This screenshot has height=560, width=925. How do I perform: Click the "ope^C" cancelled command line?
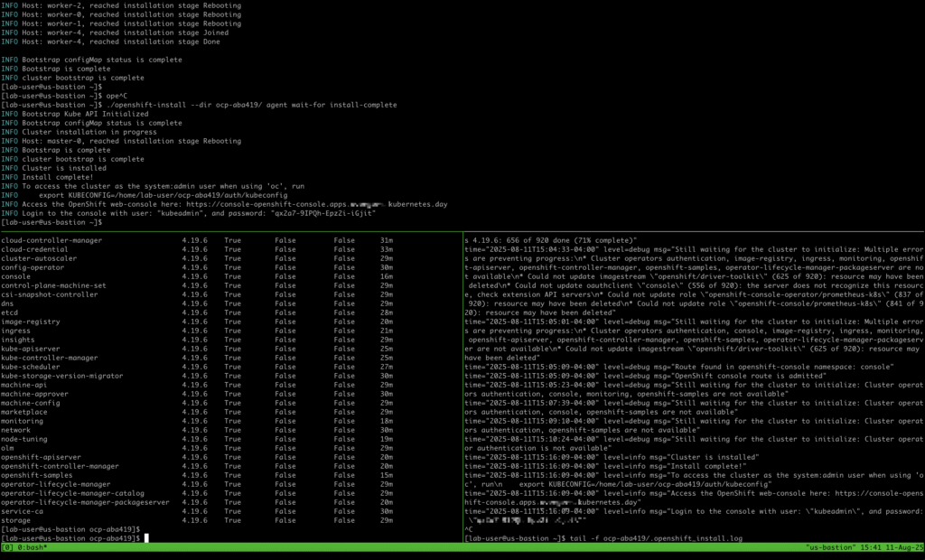[x=117, y=96]
